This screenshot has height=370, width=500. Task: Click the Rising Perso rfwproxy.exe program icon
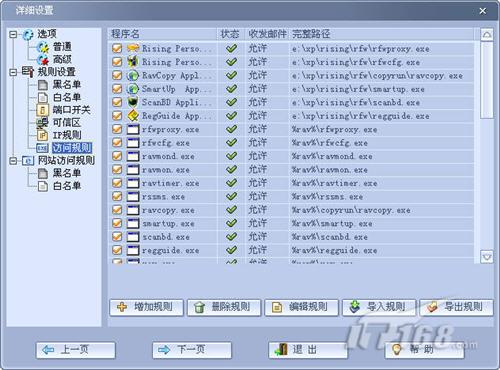click(x=133, y=48)
